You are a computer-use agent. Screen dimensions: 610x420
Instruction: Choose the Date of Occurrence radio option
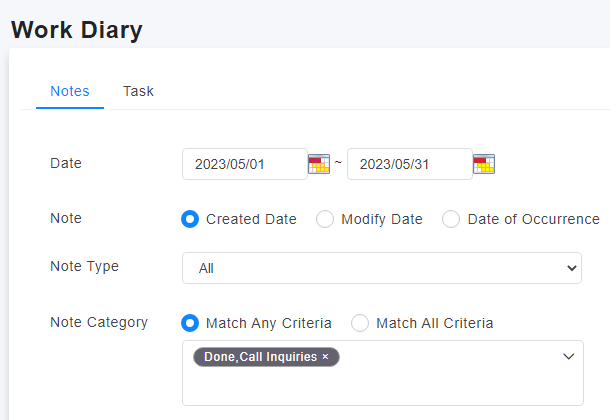tap(451, 219)
